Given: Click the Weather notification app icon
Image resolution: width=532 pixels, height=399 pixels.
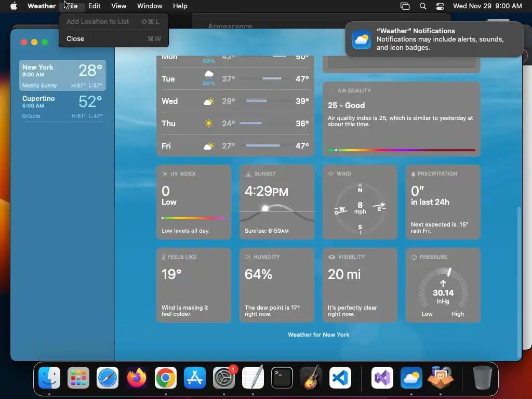Looking at the screenshot, I should point(362,39).
